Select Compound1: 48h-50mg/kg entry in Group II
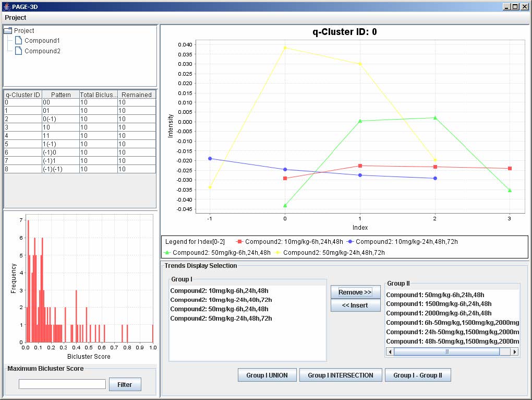The height and width of the screenshot is (400, 532). 453,342
